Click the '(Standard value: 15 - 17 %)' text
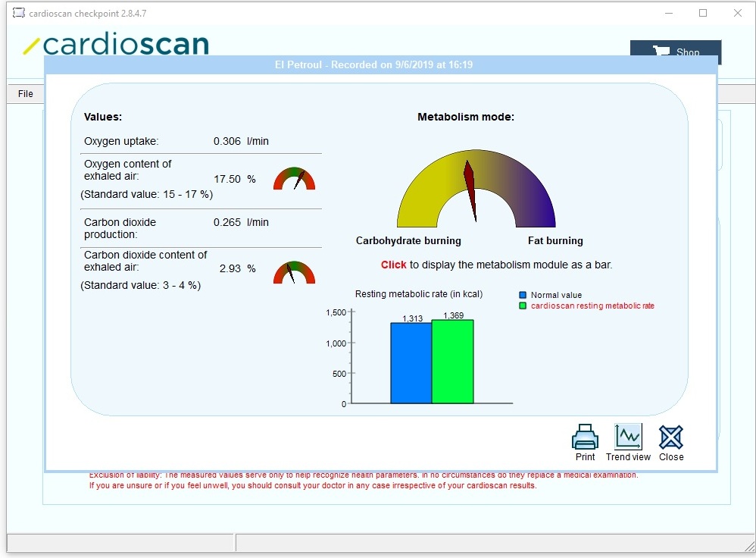This screenshot has width=756, height=558. click(146, 194)
